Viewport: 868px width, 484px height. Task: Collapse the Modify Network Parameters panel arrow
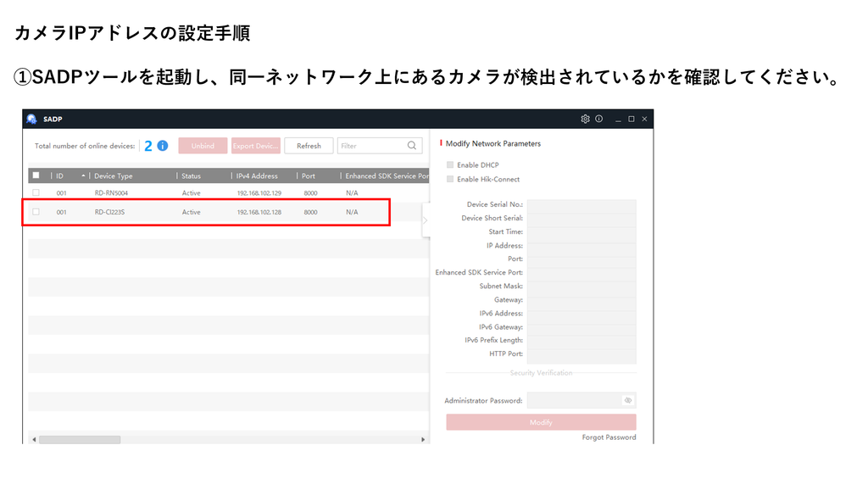(x=426, y=220)
